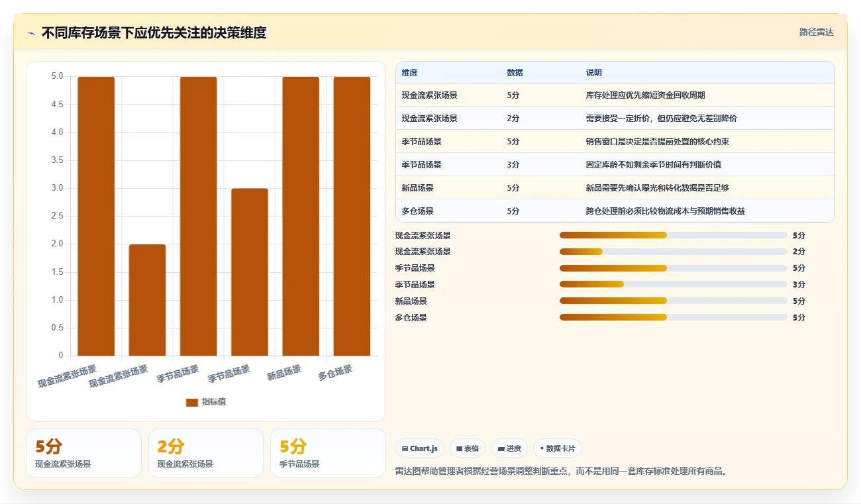Click the 新品场景 progress bar

(x=674, y=301)
